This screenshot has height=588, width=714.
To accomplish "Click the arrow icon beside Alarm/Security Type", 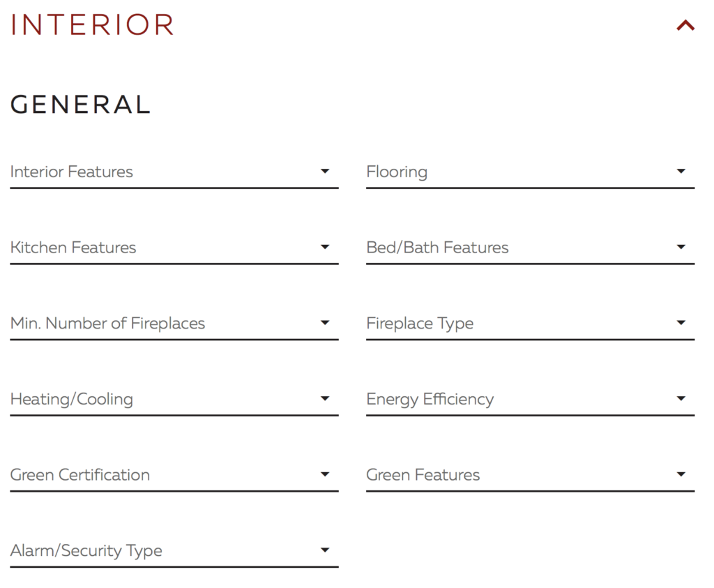I will coord(325,550).
